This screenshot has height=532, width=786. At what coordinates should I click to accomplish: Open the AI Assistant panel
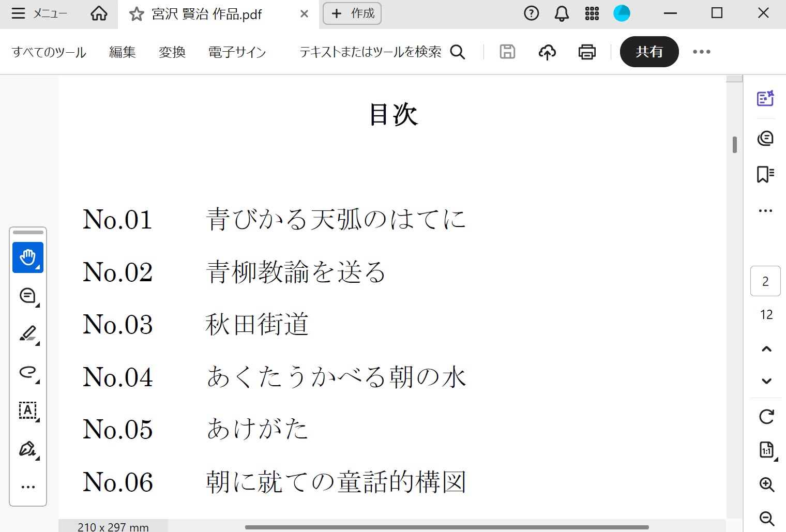point(765,98)
